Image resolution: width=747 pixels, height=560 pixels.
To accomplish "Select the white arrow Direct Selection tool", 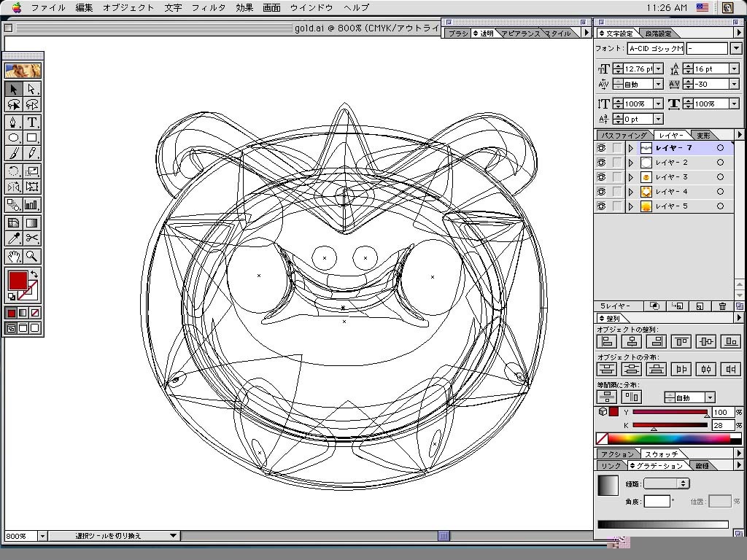I will (31, 89).
